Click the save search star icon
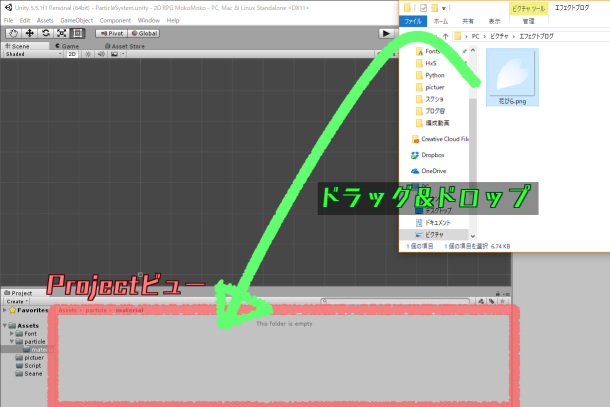The width and height of the screenshot is (610, 407). 503,301
